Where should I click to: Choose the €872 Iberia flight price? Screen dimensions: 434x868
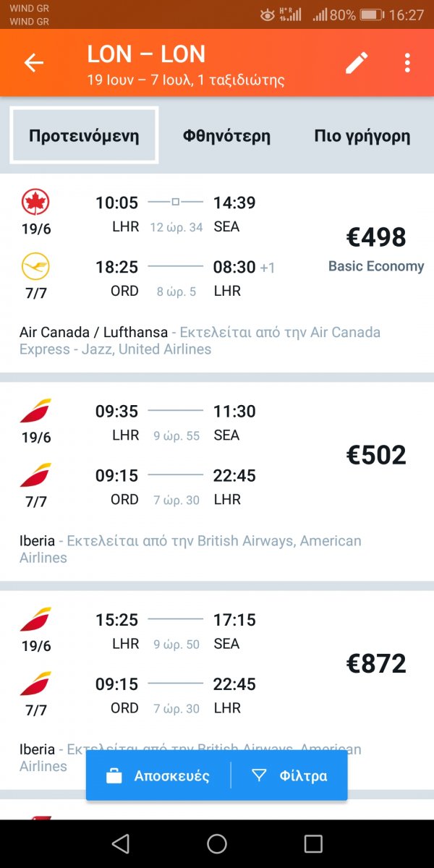tap(376, 663)
